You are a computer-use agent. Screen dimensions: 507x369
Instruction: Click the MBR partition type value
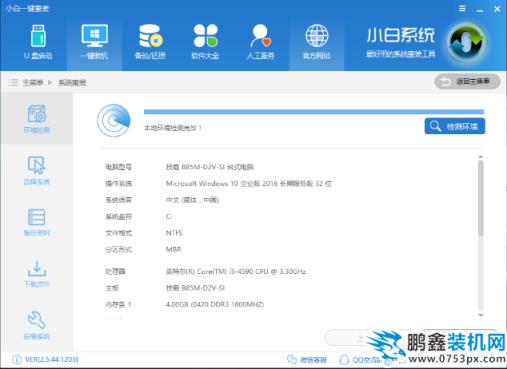[x=174, y=249]
